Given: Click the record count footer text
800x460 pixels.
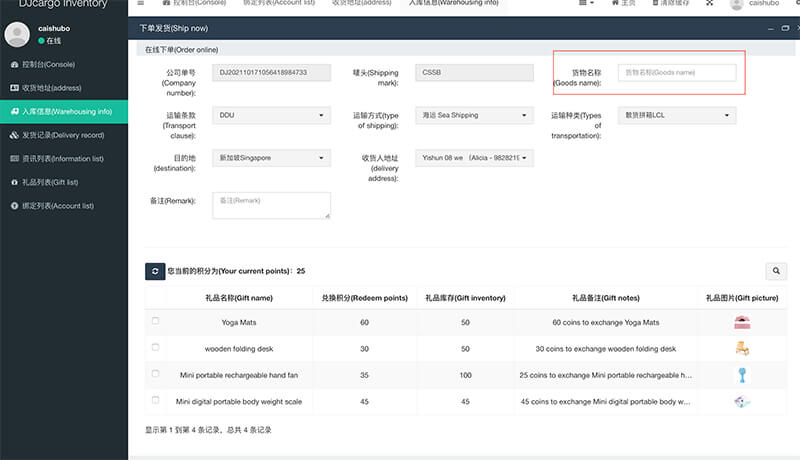Looking at the screenshot, I should click(x=208, y=430).
